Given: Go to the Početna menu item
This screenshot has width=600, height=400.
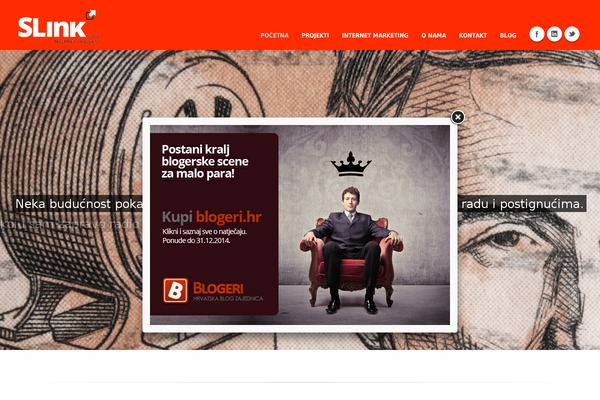Looking at the screenshot, I should 274,35.
